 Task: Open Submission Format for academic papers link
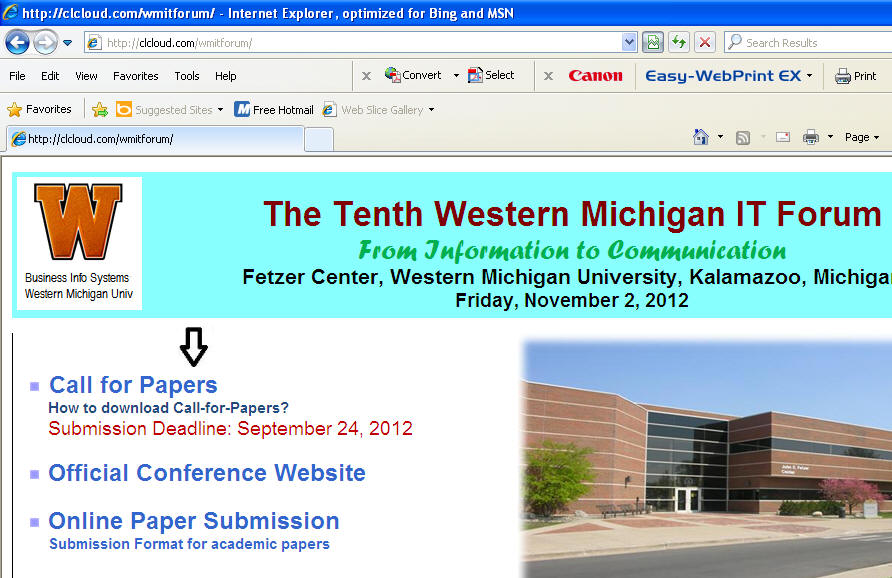point(189,544)
